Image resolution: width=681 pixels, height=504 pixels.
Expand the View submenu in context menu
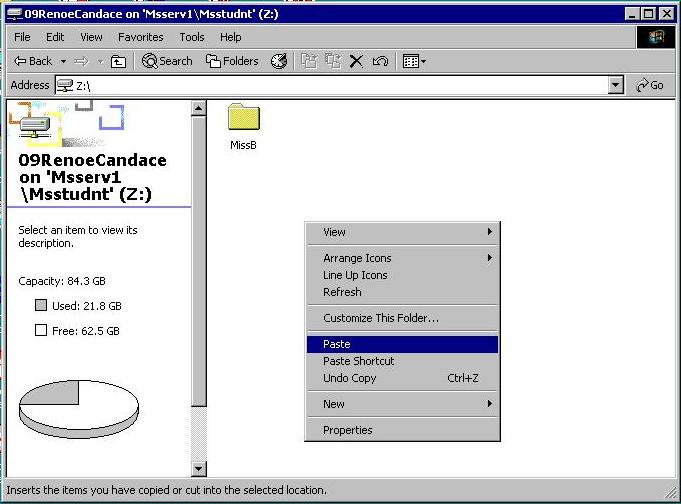pyautogui.click(x=403, y=232)
